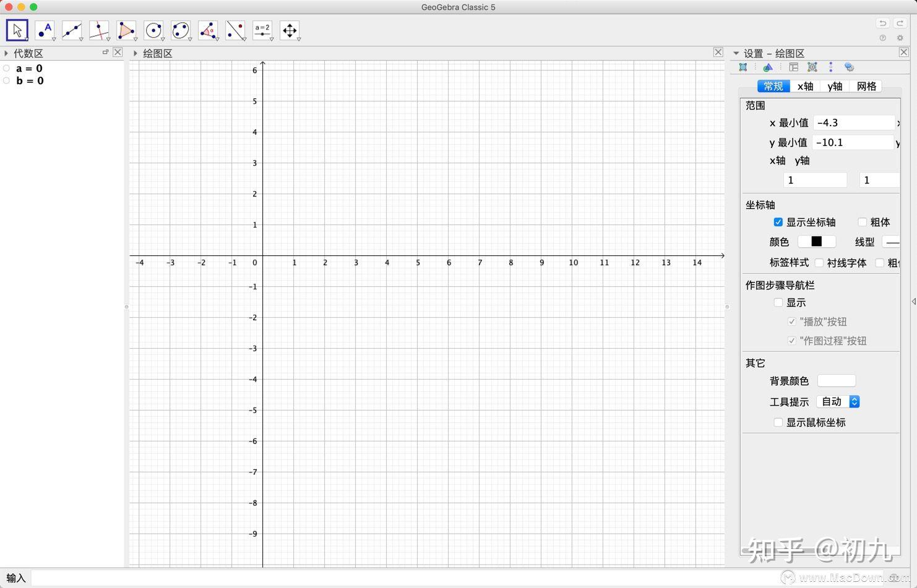
Task: Open the Slider tool's dropdown arrow
Action: (272, 40)
